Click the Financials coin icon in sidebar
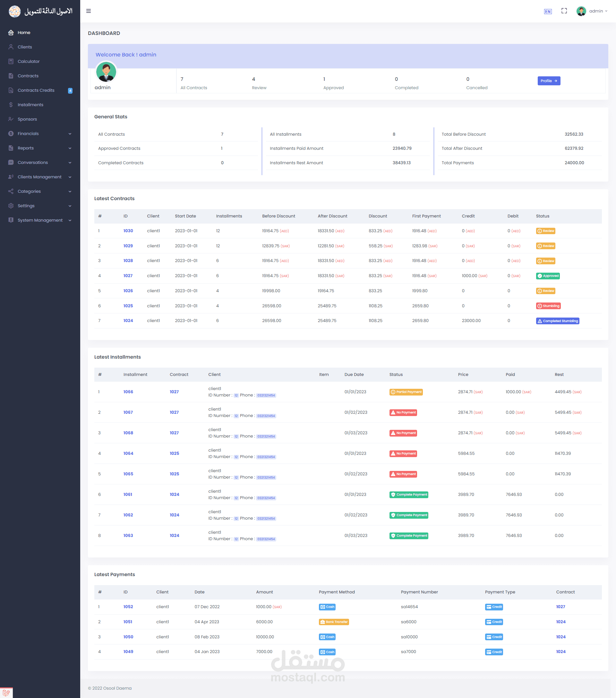 [x=11, y=133]
